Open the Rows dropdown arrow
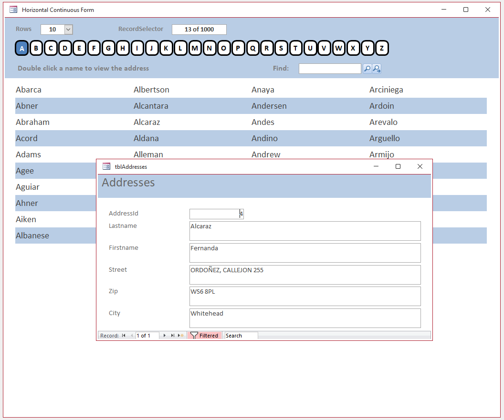The height and width of the screenshot is (420, 504). pyautogui.click(x=68, y=30)
